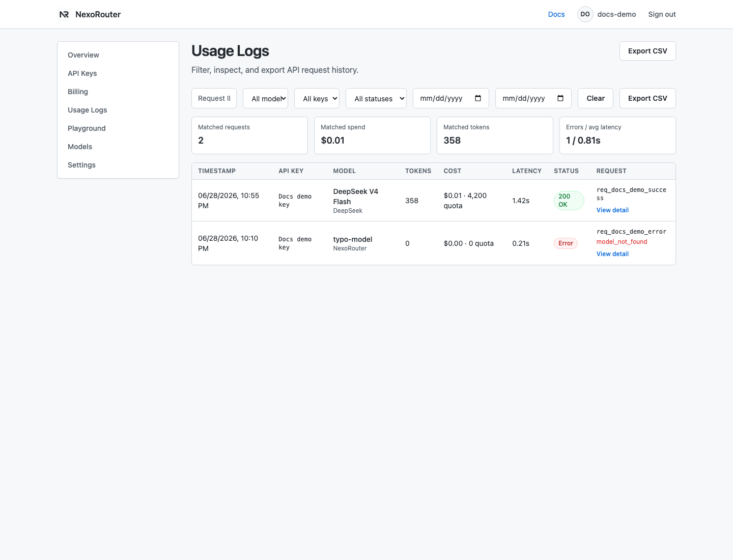Click timestamp 06/28/2026, 10:10 PM
Image resolution: width=733 pixels, height=560 pixels.
pos(228,243)
